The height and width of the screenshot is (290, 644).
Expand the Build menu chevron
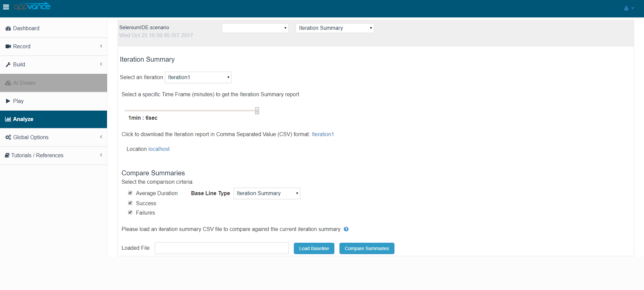point(101,64)
